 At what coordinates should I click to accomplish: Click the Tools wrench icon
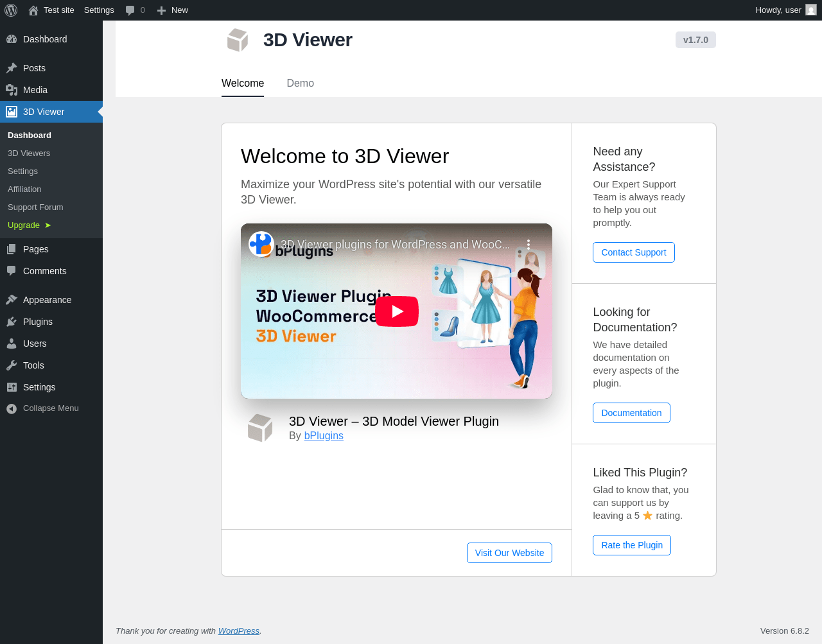coord(12,365)
